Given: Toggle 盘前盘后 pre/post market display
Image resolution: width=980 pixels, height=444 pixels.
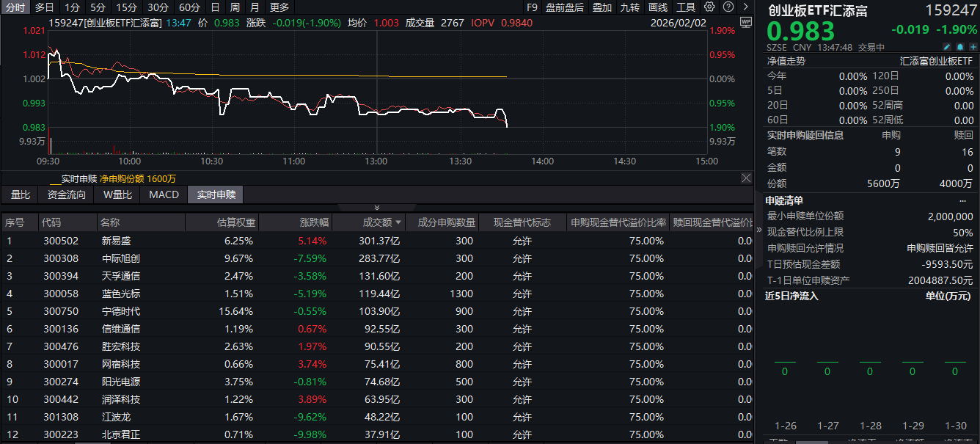Looking at the screenshot, I should (x=565, y=7).
